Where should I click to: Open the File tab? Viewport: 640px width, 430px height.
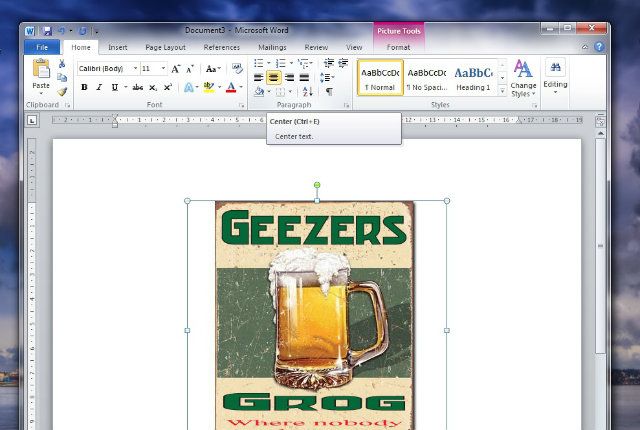(42, 47)
